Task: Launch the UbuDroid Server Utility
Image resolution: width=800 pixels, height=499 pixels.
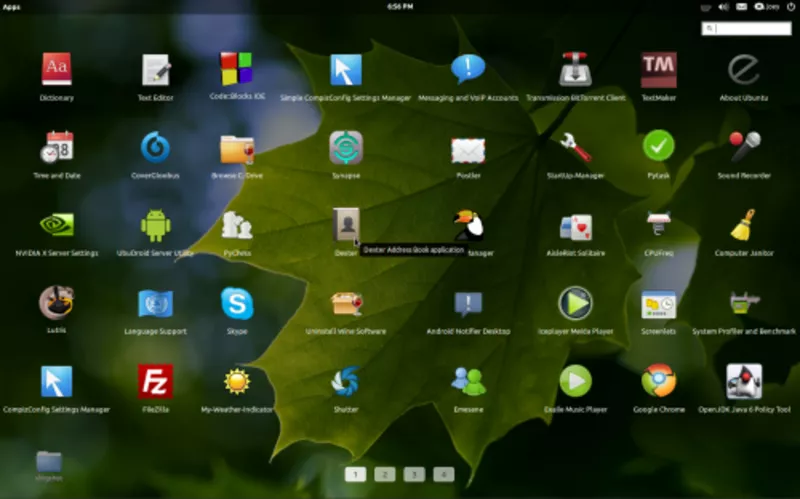Action: [156, 225]
